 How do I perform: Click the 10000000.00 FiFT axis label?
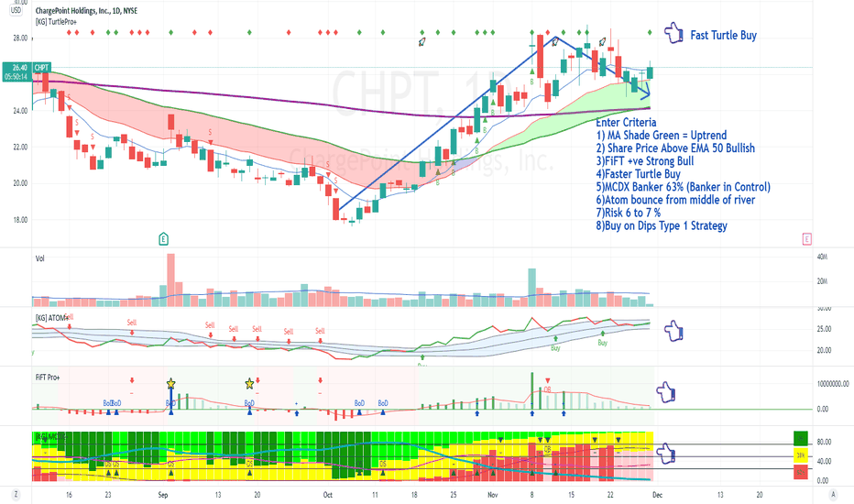tap(833, 384)
